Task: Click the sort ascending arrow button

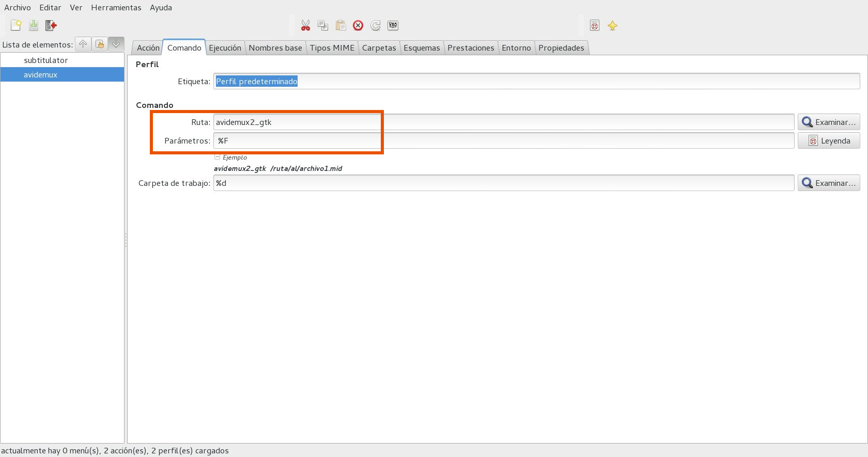Action: point(83,44)
